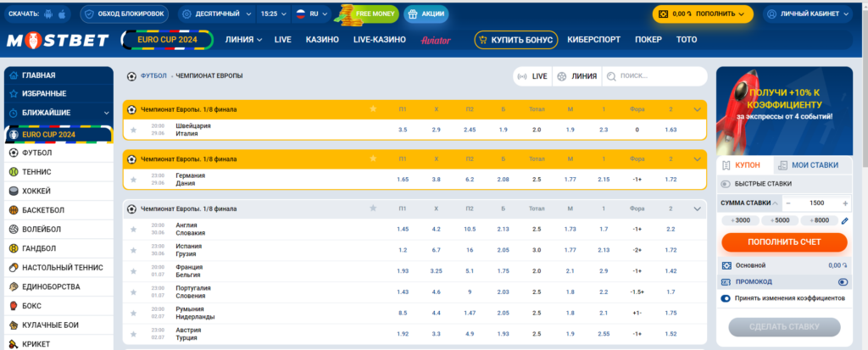Download the iOS app via Apple icon
Image resolution: width=868 pixels, height=350 pixels.
point(61,14)
